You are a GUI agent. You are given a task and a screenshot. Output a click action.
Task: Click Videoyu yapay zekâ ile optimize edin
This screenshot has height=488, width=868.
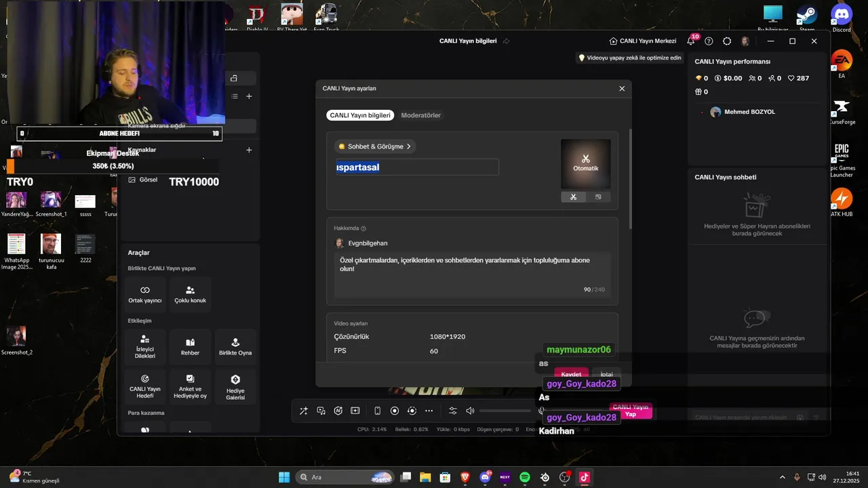pyautogui.click(x=629, y=58)
